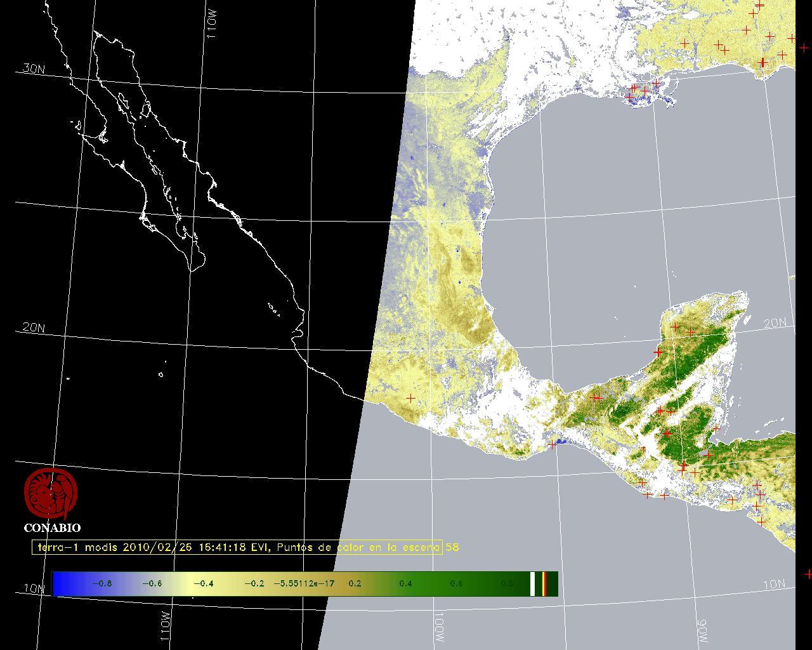Click the terra-1 modis caption text box
This screenshot has height=650, width=812.
(237, 547)
